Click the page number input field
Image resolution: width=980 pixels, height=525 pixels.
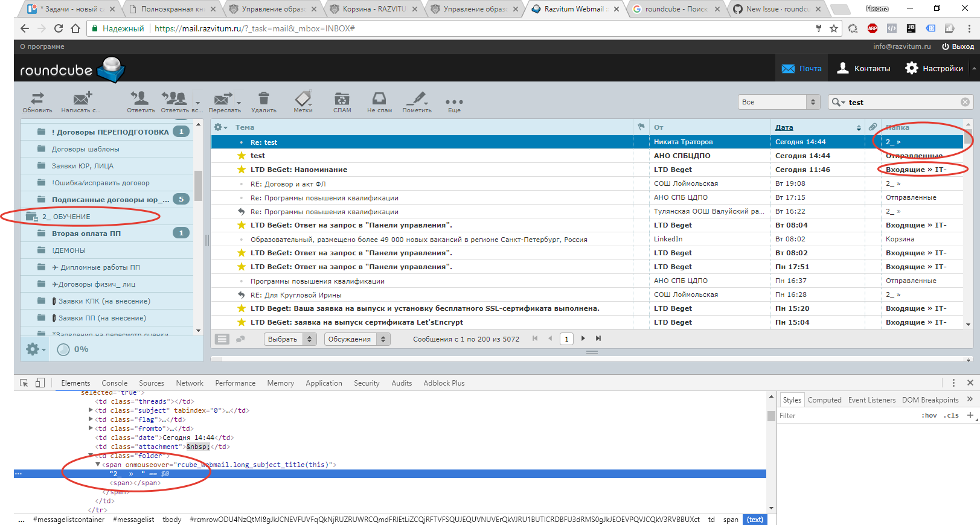[566, 339]
